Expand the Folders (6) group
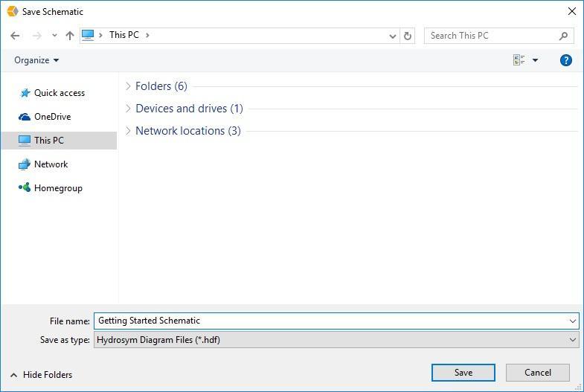 (128, 86)
